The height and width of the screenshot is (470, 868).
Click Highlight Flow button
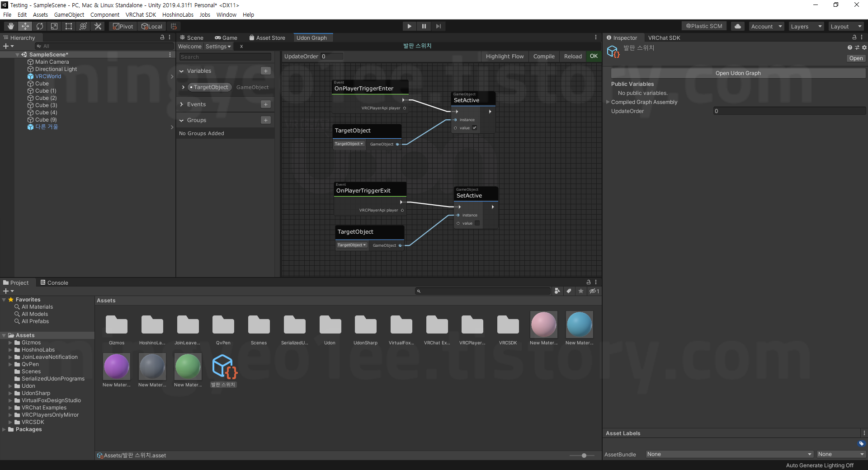[x=505, y=56]
